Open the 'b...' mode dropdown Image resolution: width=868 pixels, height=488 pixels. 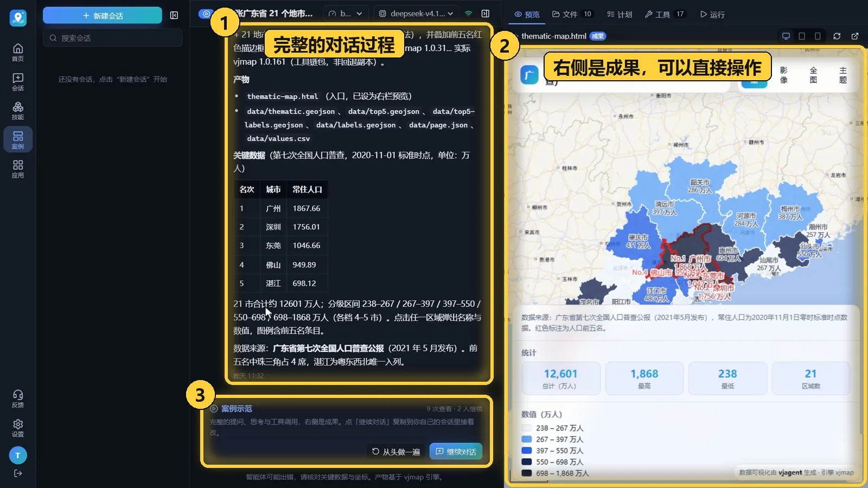346,14
